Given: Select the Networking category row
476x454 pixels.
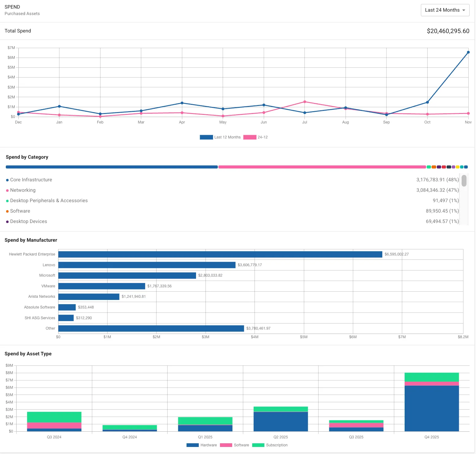Looking at the screenshot, I should coord(232,190).
